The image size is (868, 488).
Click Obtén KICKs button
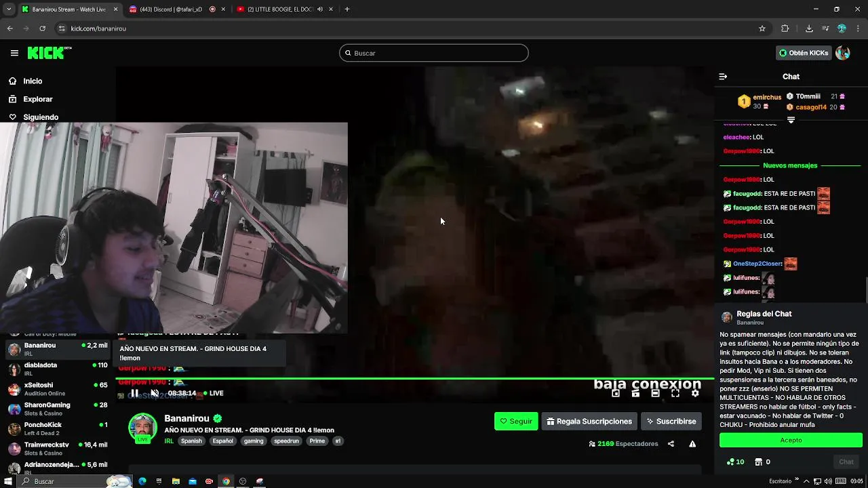804,53
